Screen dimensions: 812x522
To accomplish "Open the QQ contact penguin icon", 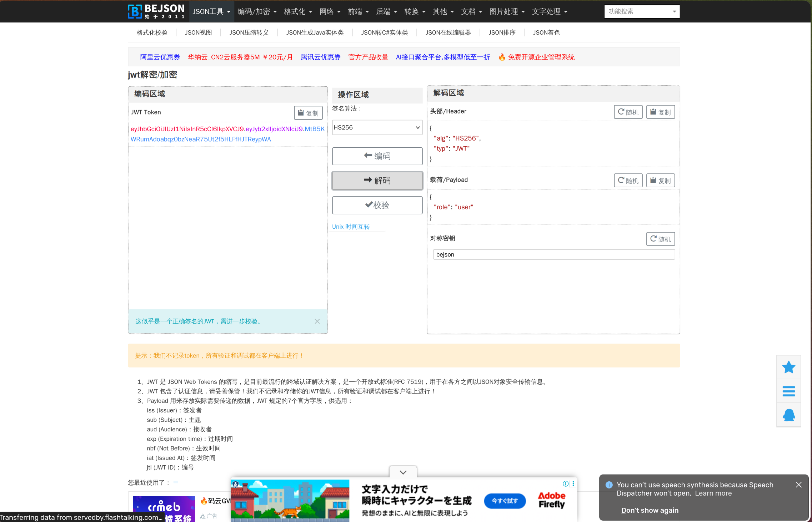I will click(788, 415).
